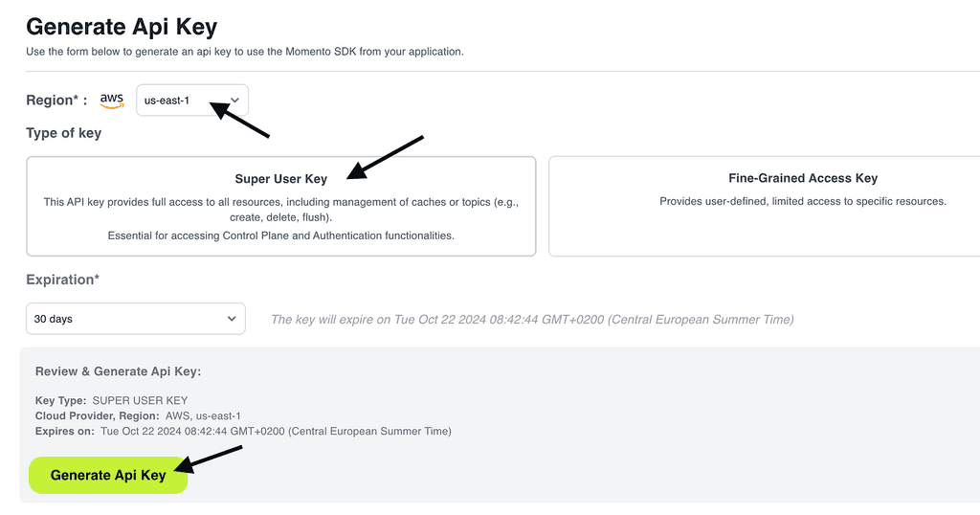Screen dimensions: 980x515
Task: Click the Generate Api Key page heading
Action: [122, 27]
